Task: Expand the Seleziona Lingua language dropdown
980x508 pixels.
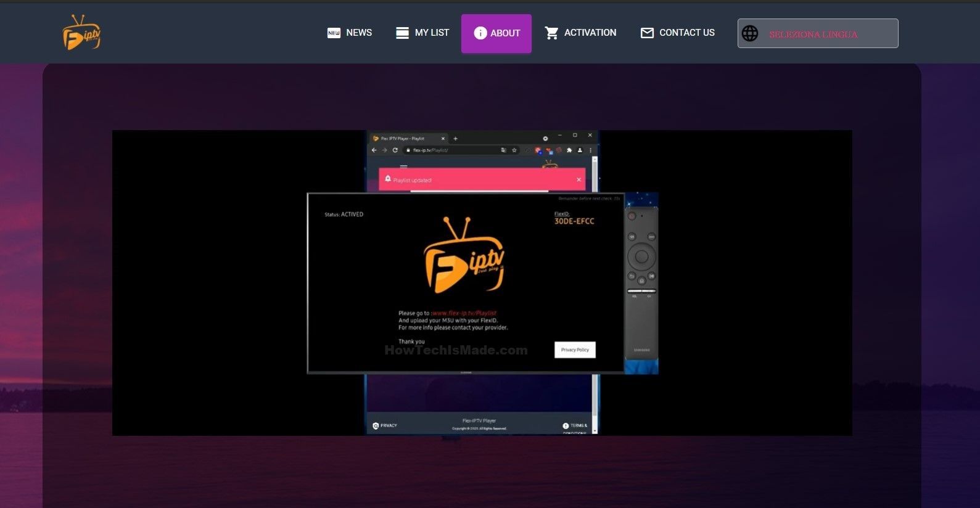Action: click(818, 33)
